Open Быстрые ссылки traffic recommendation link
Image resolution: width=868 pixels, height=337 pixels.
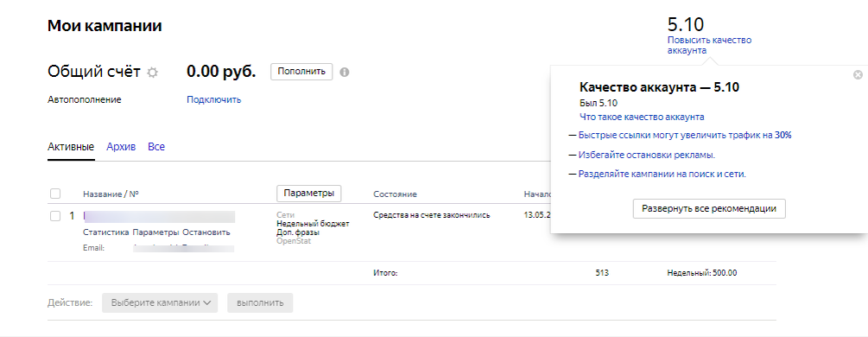[x=685, y=135]
